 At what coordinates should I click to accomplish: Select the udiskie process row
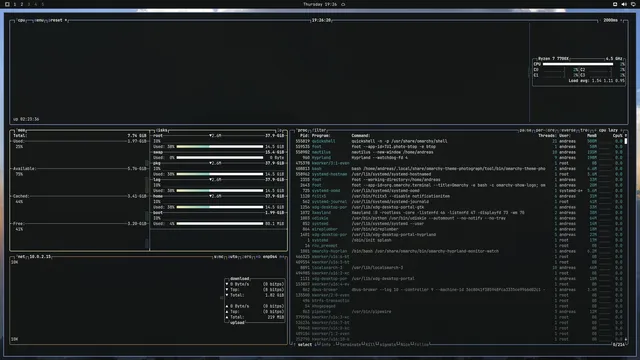coord(459,218)
